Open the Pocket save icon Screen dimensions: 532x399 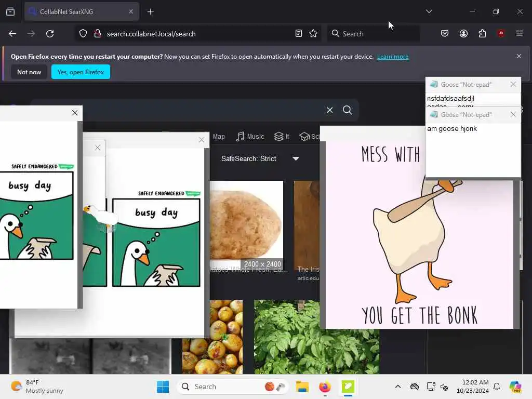point(445,33)
